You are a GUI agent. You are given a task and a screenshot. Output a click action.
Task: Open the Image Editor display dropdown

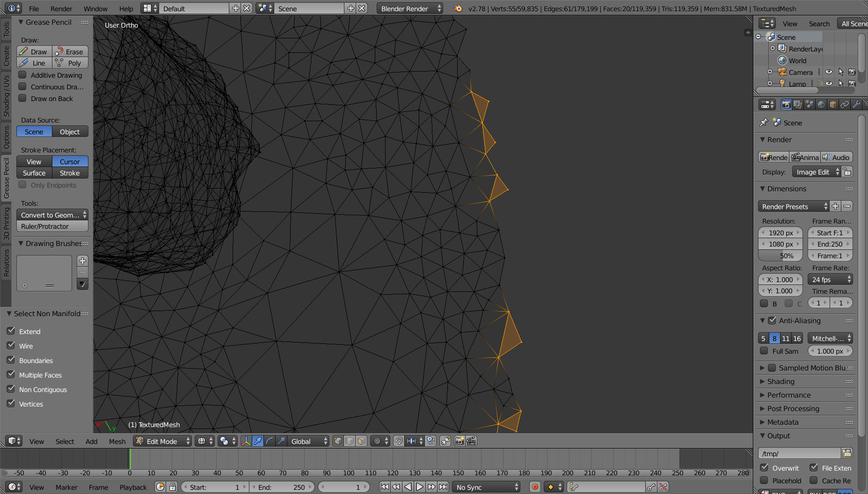817,172
